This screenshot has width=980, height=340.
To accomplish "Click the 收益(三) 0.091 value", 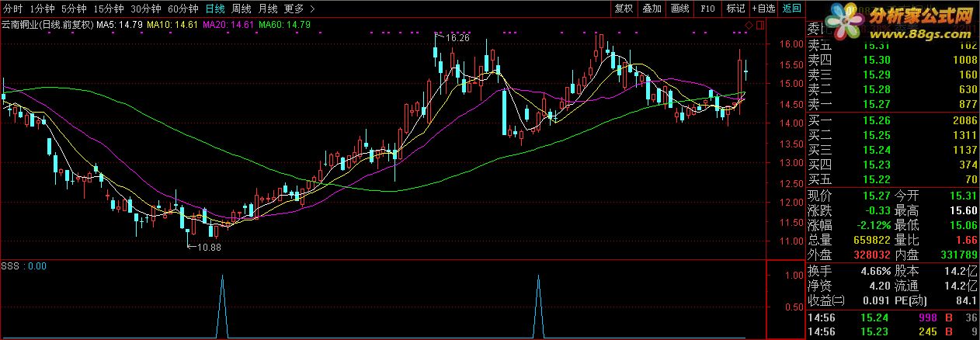I will point(877,300).
